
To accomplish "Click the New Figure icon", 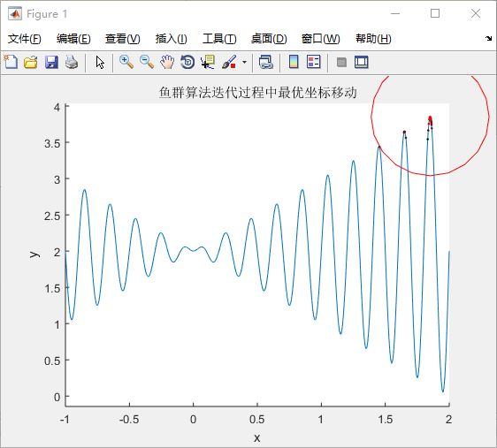I will coord(11,62).
